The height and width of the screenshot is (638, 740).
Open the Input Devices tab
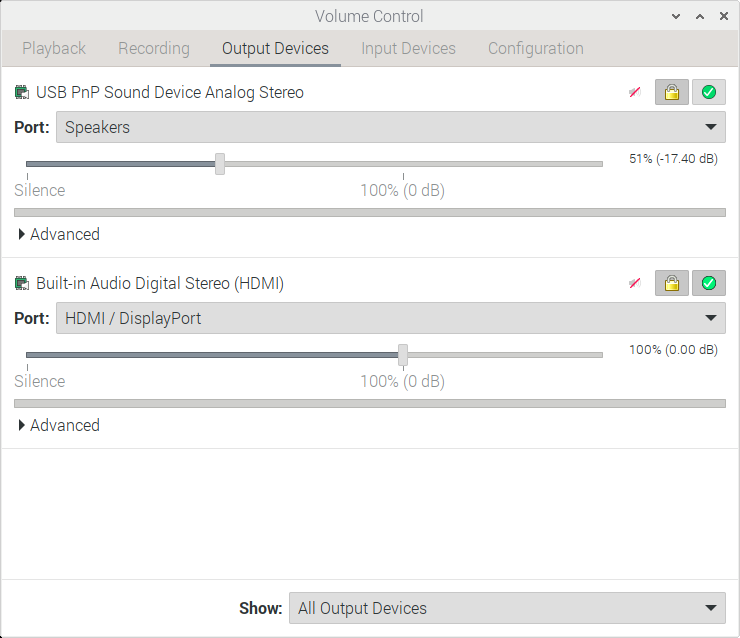tap(408, 48)
